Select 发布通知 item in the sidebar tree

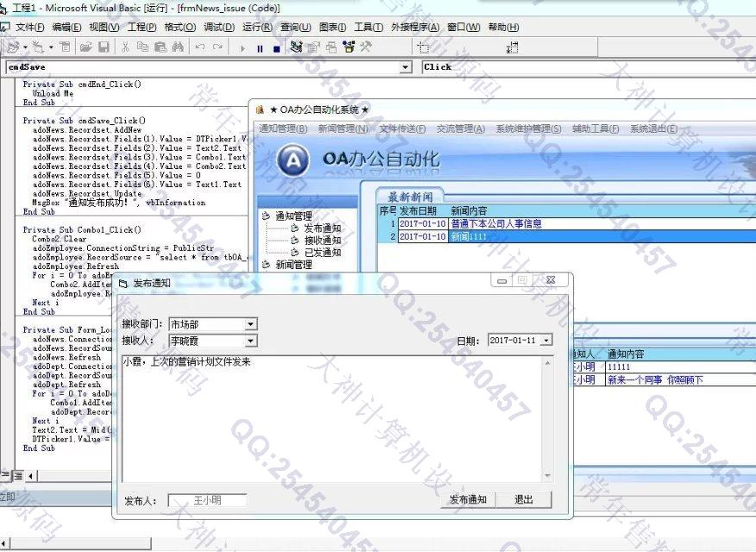coord(323,228)
